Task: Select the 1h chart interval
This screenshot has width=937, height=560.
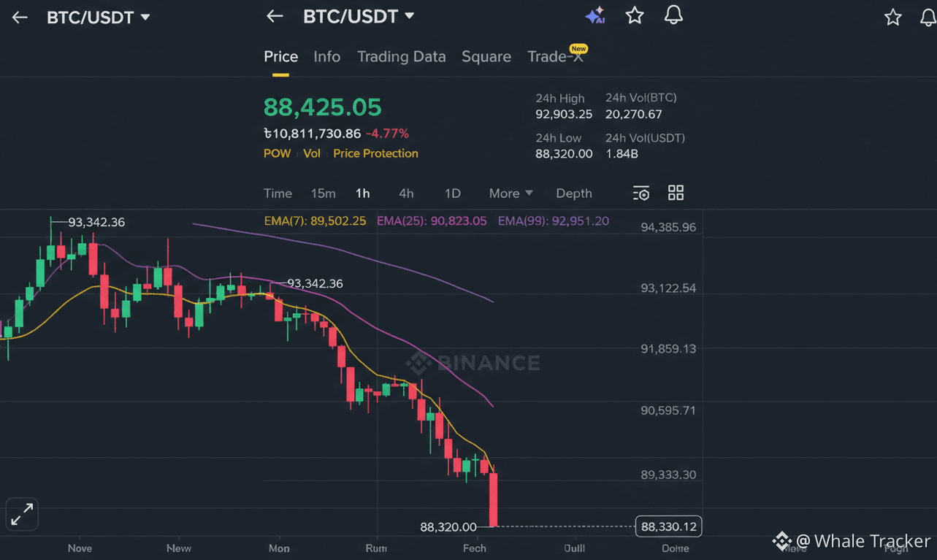Action: (x=363, y=193)
